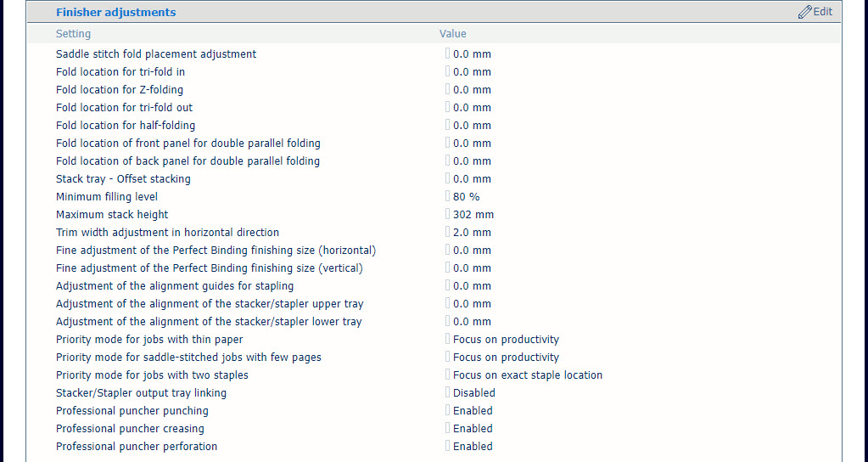Click the Focus on exact staple location value
The height and width of the screenshot is (462, 868).
pyautogui.click(x=527, y=375)
